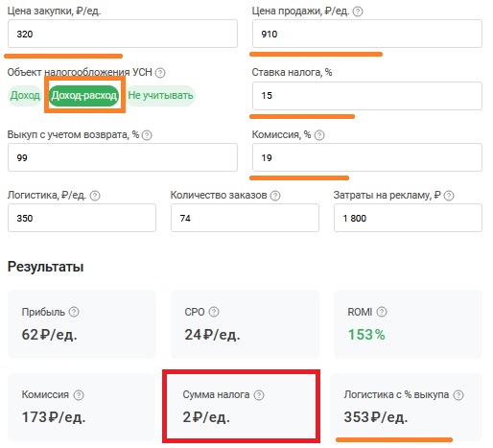The image size is (493, 448).
Task: Click help icon beside Объект налогообложения УСН
Action: click(x=160, y=73)
